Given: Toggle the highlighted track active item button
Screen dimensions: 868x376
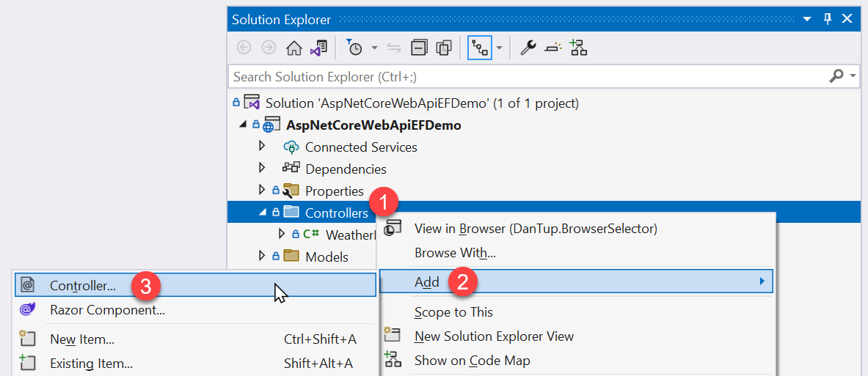Looking at the screenshot, I should (480, 48).
